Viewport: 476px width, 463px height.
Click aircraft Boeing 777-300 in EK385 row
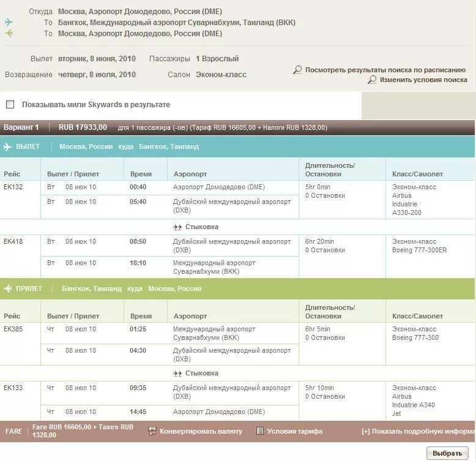click(x=415, y=337)
